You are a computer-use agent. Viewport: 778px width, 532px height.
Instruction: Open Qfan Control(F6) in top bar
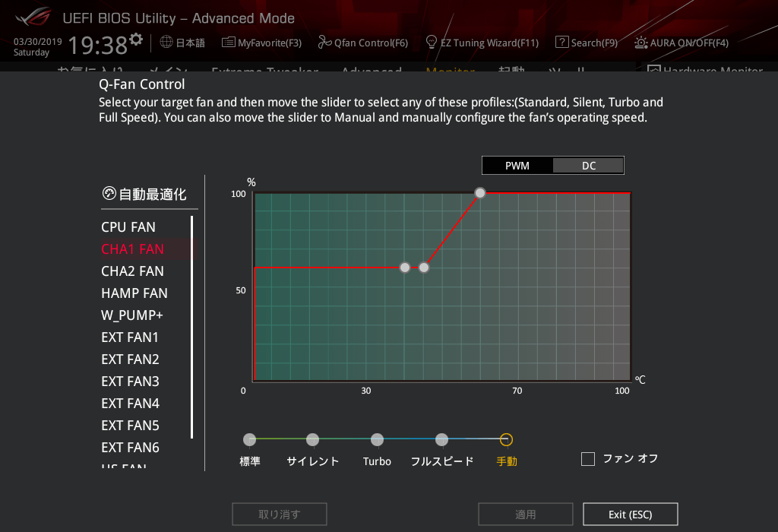click(x=362, y=43)
